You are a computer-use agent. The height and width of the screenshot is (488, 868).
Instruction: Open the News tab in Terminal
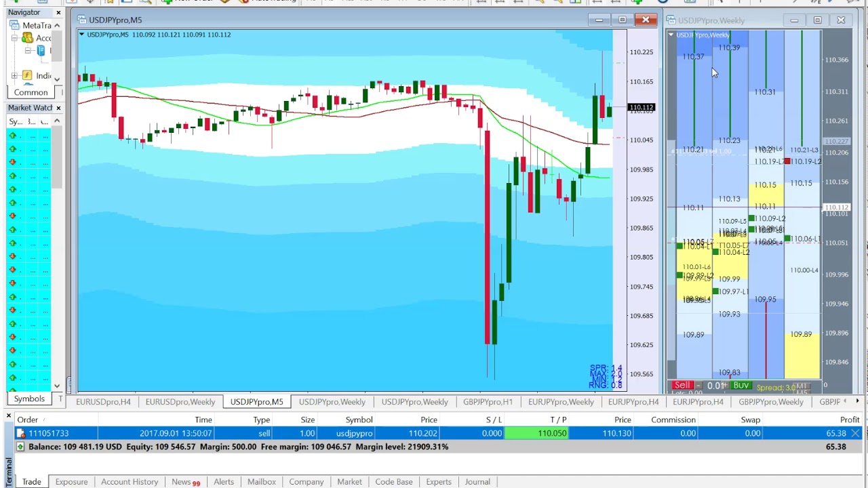[x=186, y=482]
